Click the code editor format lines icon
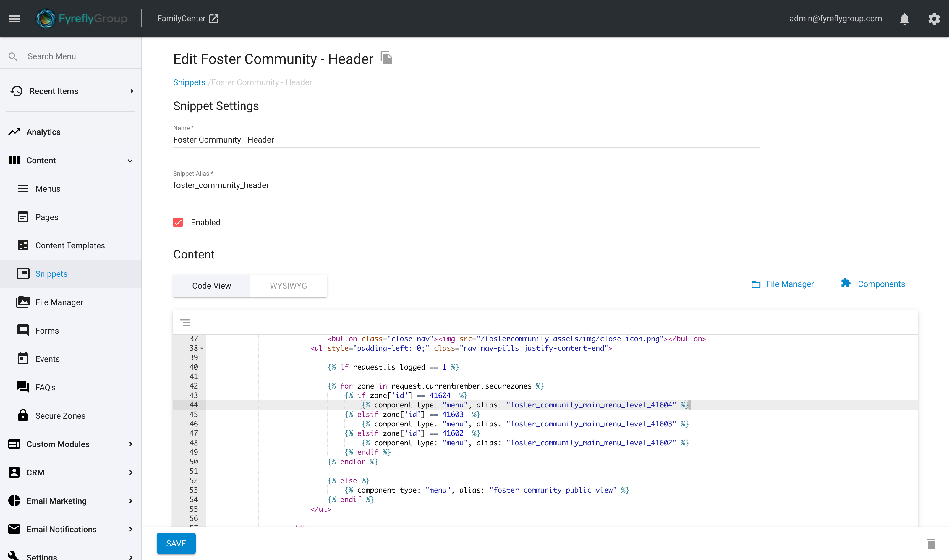Viewport: 949px width, 560px height. coord(185,323)
